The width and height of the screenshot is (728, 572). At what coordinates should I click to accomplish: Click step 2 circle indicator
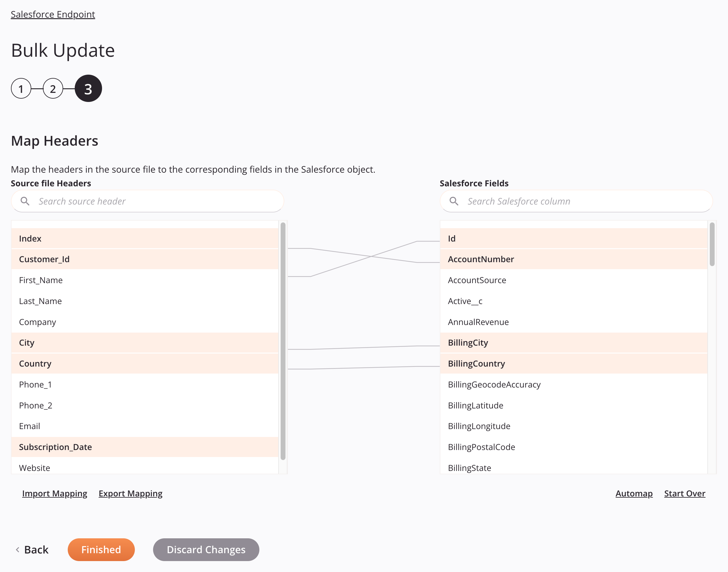(54, 89)
